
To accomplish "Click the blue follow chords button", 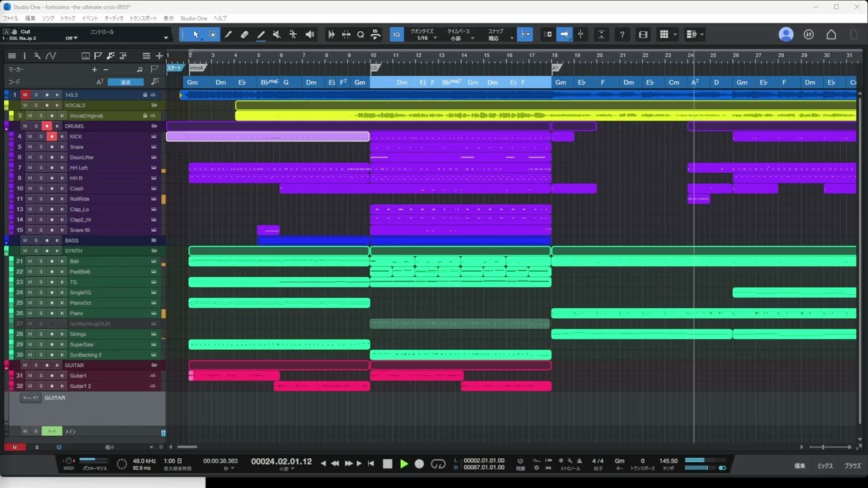I will coord(125,82).
